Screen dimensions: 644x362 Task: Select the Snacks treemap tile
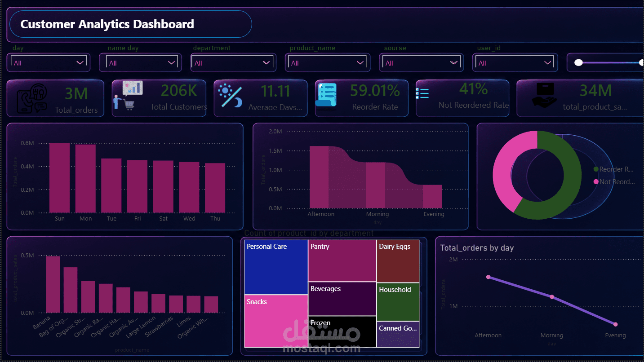pos(276,321)
